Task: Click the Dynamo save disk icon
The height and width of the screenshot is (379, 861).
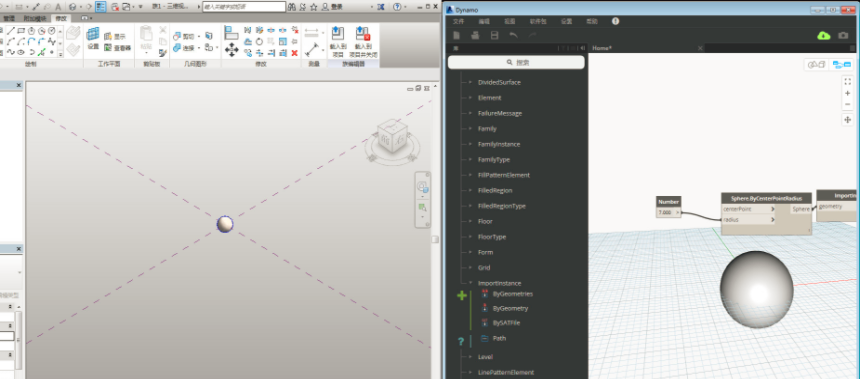Action: 494,36
